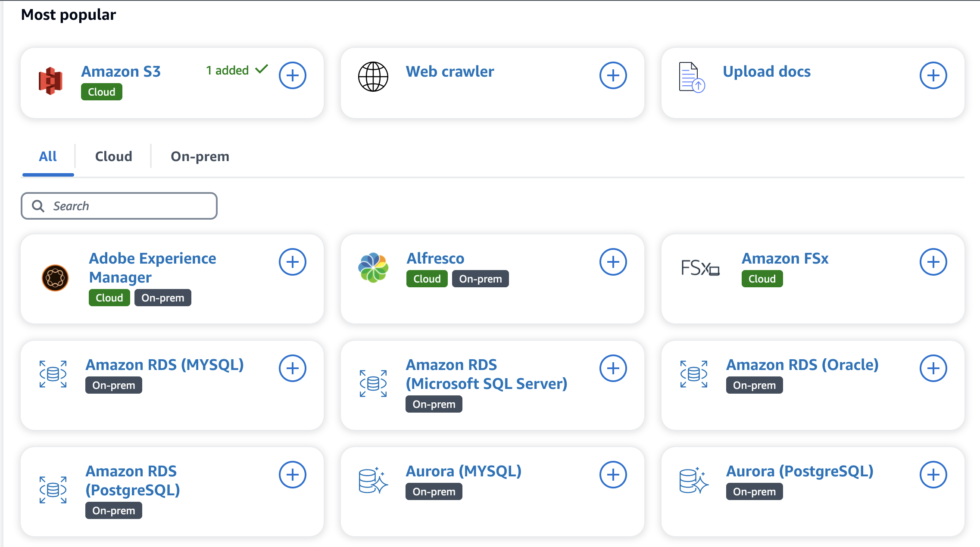Image resolution: width=980 pixels, height=547 pixels.
Task: Add Amazon S3 data source plus icon
Action: [292, 76]
